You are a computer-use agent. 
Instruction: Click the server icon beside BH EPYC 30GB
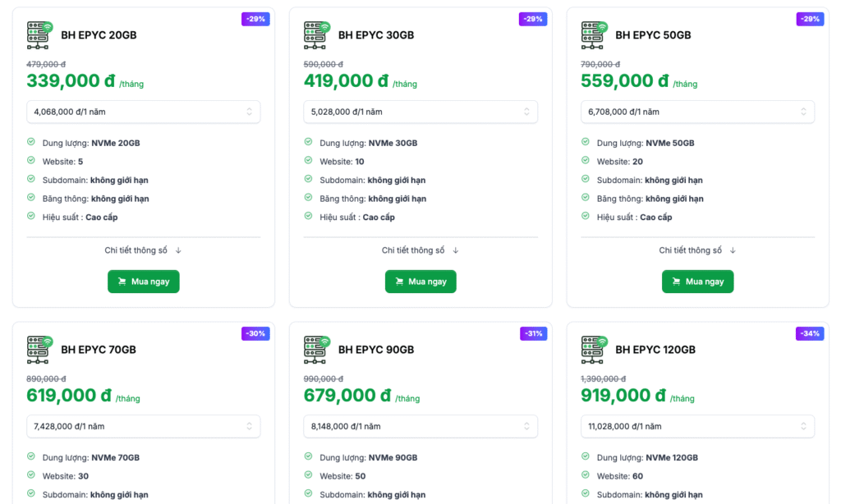point(316,34)
